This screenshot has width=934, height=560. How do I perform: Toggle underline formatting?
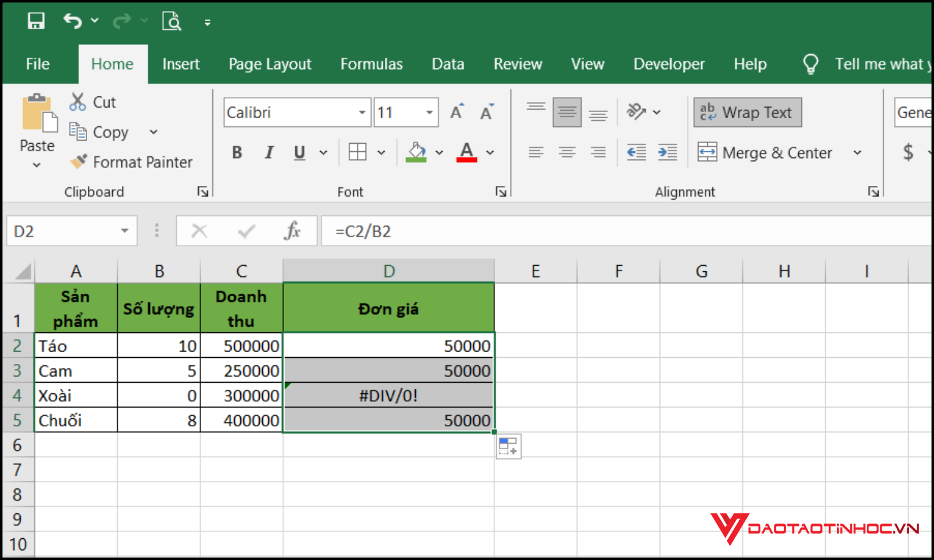[299, 152]
